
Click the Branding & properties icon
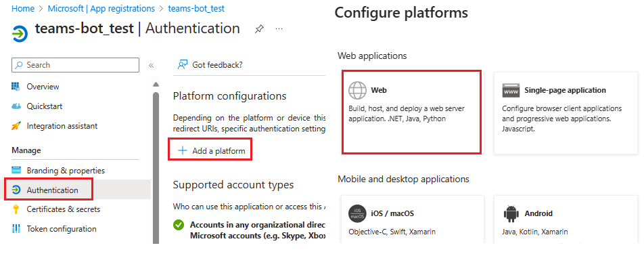point(16,170)
